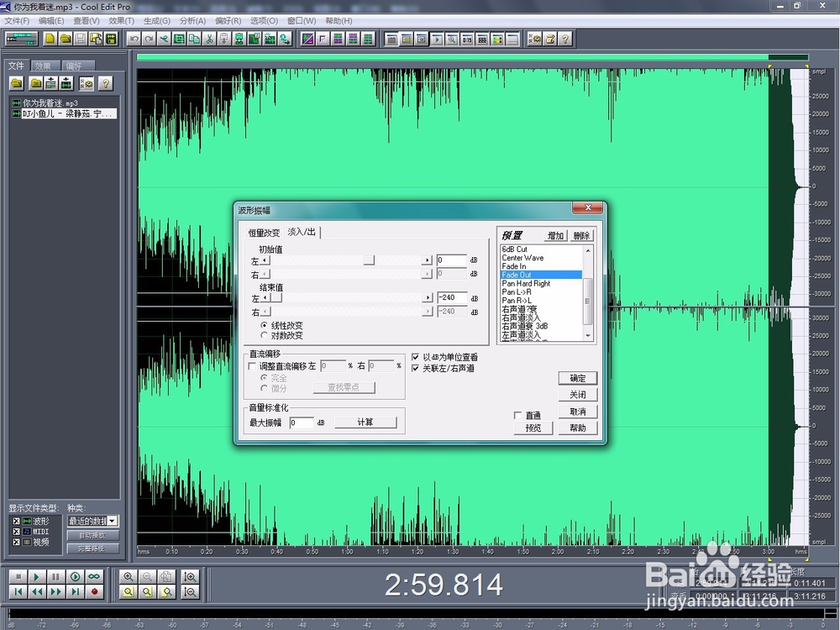
Task: Click the fast forward button
Action: [55, 592]
